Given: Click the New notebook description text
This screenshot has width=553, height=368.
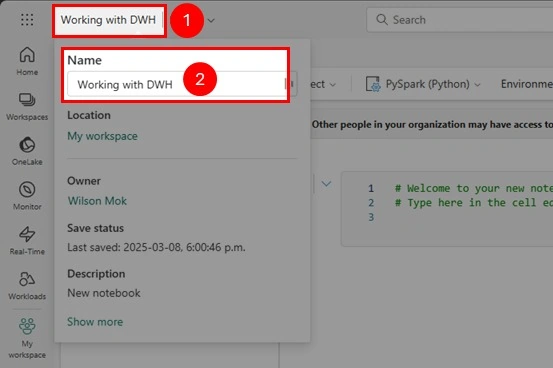Looking at the screenshot, I should (104, 293).
